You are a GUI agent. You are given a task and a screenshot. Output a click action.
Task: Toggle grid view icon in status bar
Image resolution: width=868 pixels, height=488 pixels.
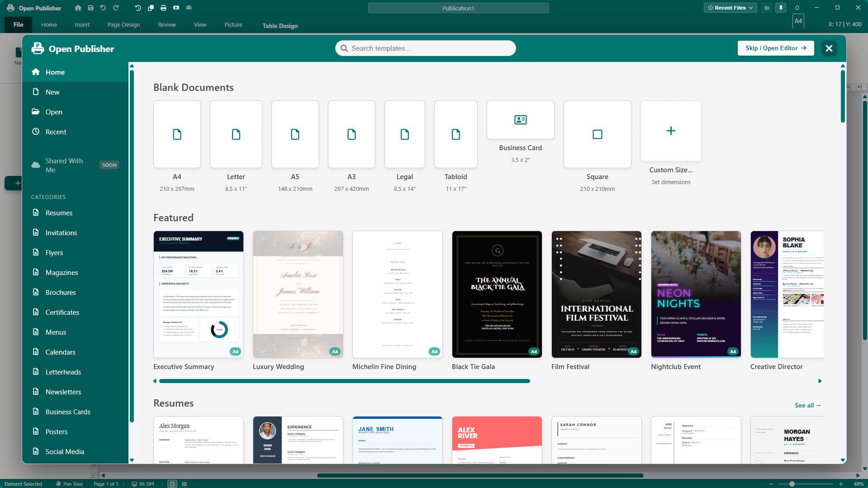[184, 484]
